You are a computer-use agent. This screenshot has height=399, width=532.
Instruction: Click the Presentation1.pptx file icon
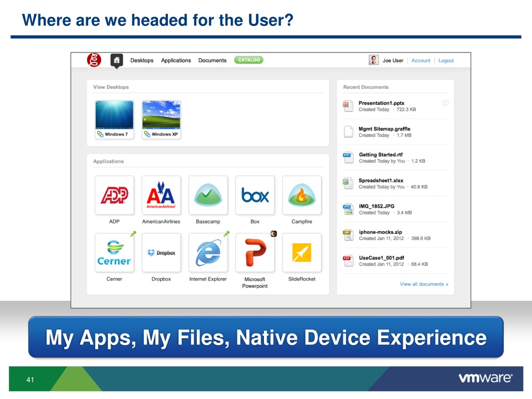coord(348,106)
